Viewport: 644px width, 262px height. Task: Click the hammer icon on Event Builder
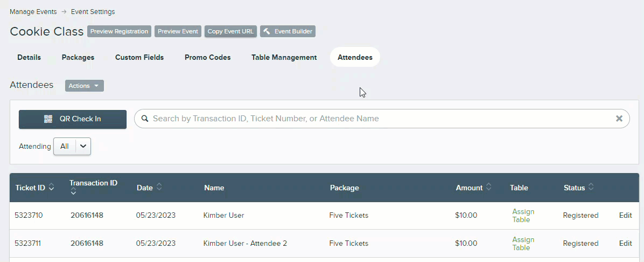267,31
